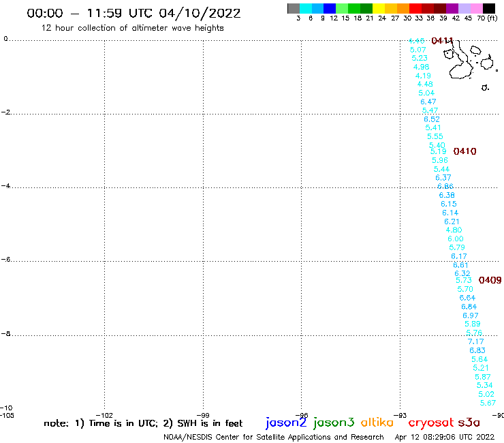Click the 'NOAA/NESDIS Center for Satellite Applications' credit

(274, 437)
